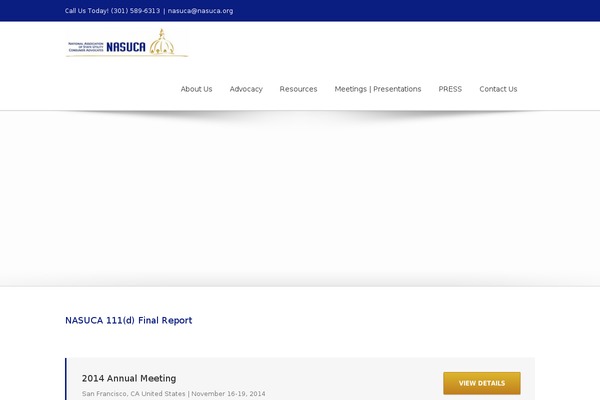Go to the PRESS page
The height and width of the screenshot is (400, 600).
(450, 89)
